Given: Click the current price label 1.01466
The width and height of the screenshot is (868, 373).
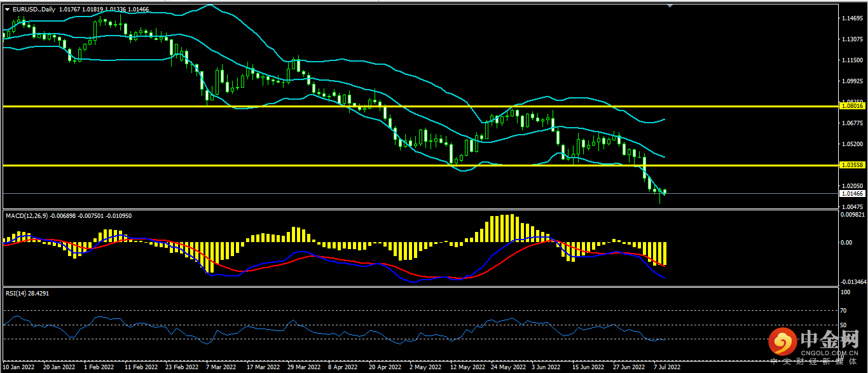Looking at the screenshot, I should (x=851, y=193).
